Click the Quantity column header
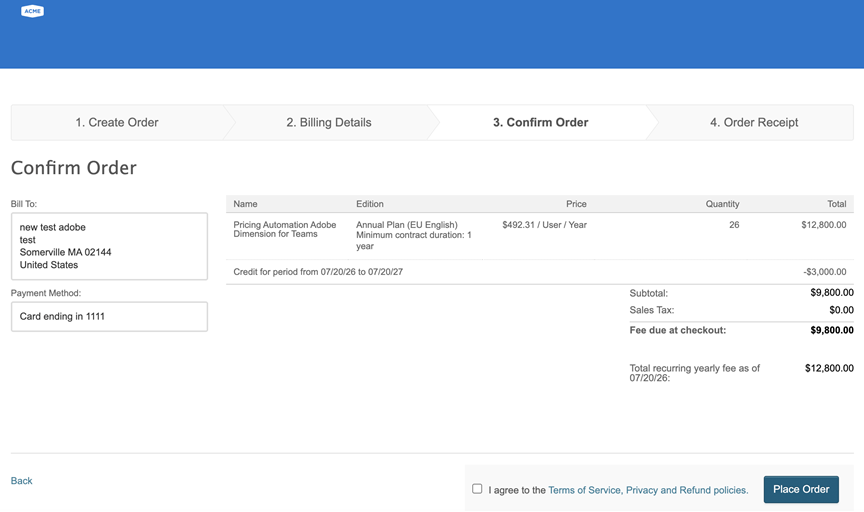The height and width of the screenshot is (512, 864). [x=722, y=204]
